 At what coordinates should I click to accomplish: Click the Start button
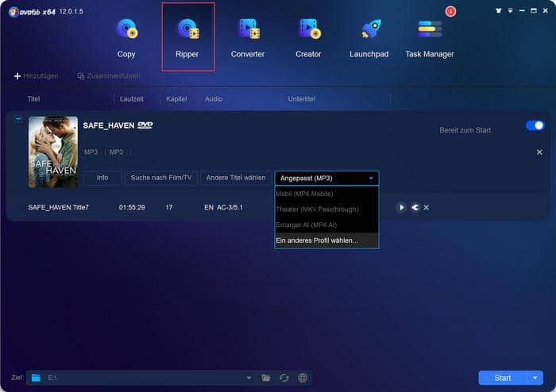tap(503, 378)
